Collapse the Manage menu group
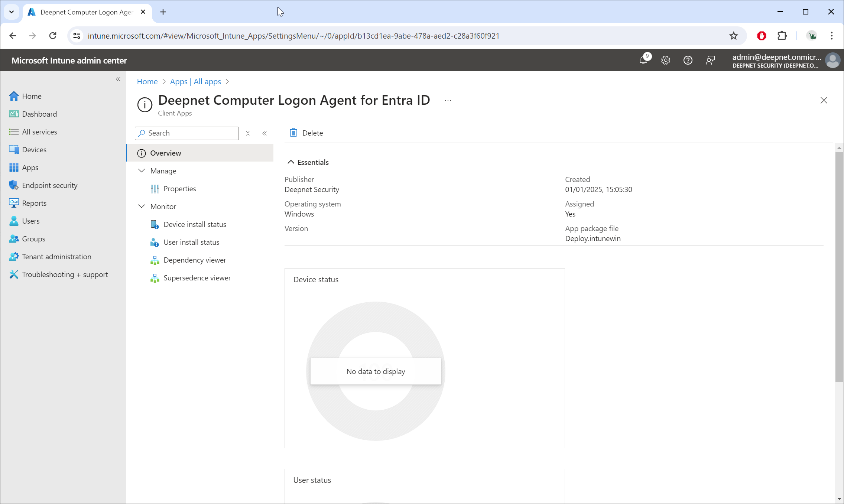The image size is (844, 504). click(x=142, y=171)
